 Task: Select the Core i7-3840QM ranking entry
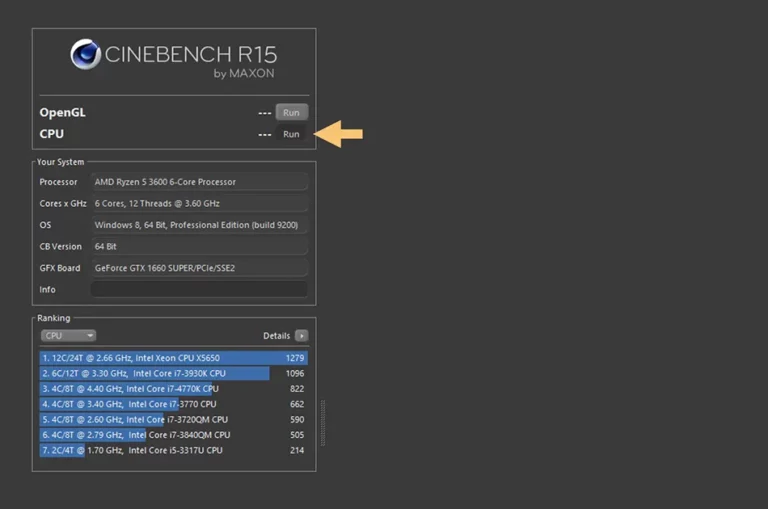pyautogui.click(x=173, y=435)
